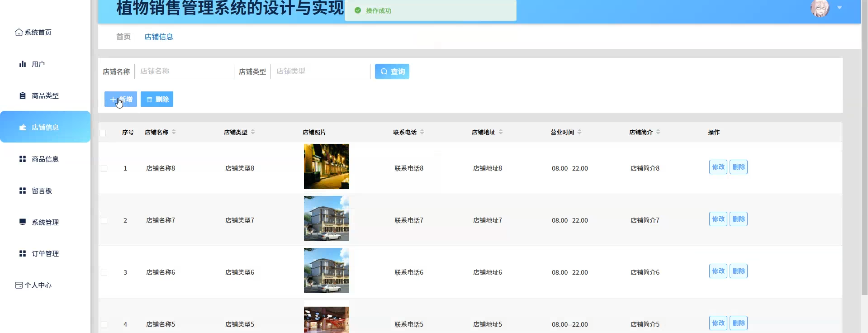Click the clipboard icon beside 商品类型
The image size is (868, 333).
[23, 95]
